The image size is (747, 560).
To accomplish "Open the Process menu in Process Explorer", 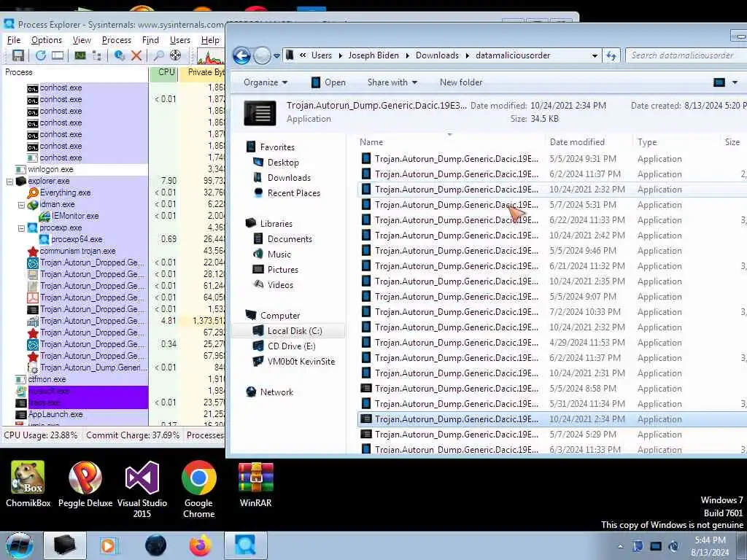I will click(x=116, y=40).
